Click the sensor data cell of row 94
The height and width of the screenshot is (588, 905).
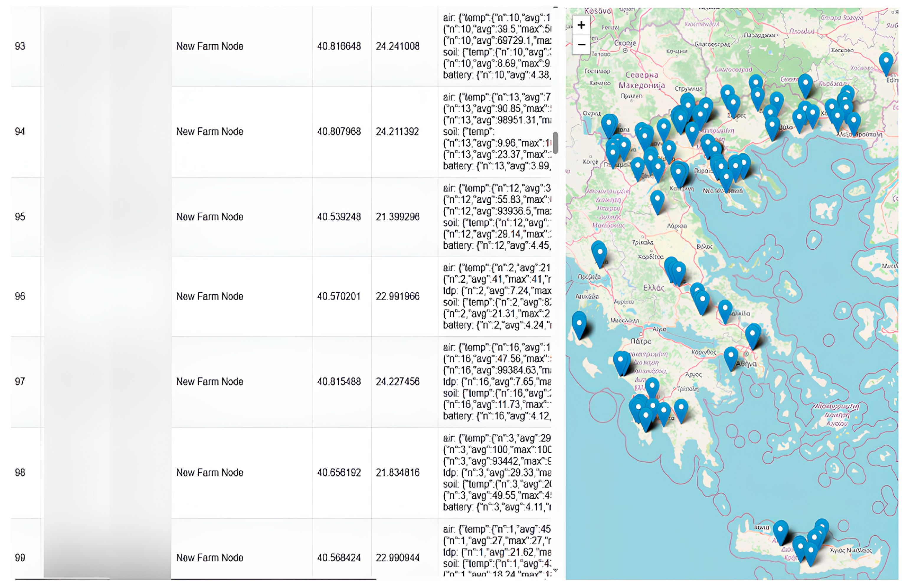click(x=496, y=132)
